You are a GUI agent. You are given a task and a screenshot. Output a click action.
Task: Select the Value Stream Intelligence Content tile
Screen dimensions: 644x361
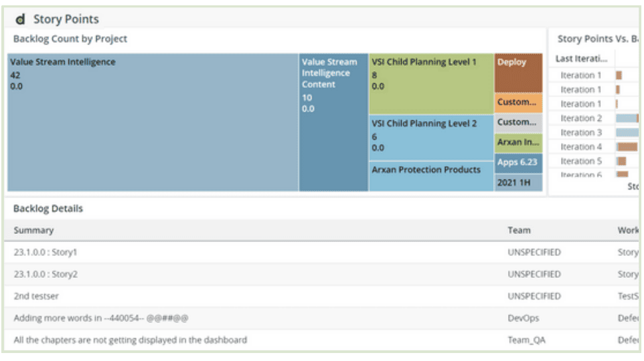333,122
